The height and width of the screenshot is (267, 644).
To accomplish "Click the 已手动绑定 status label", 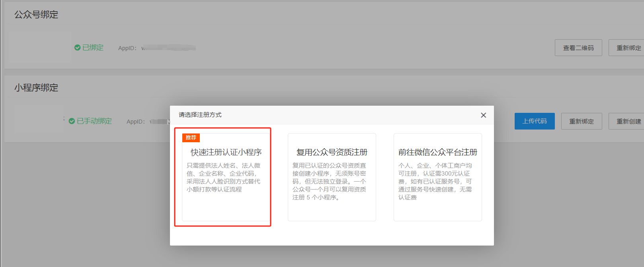I will point(94,121).
